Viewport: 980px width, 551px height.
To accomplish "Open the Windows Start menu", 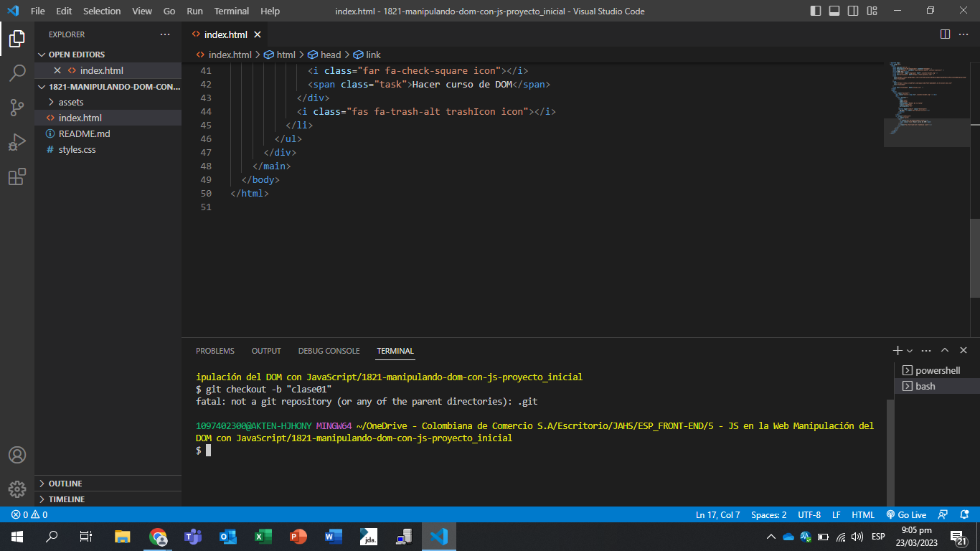I will (17, 536).
